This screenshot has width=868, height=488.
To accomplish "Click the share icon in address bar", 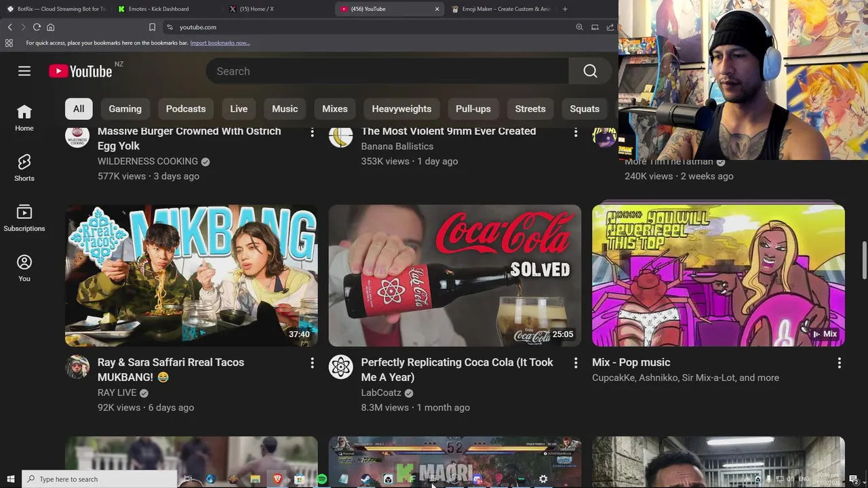I will pyautogui.click(x=610, y=27).
